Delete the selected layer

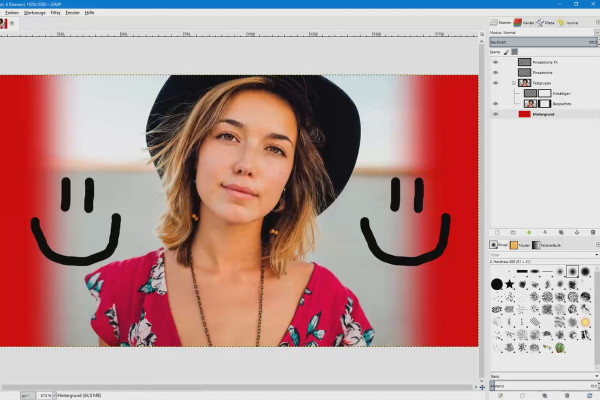coord(593,232)
